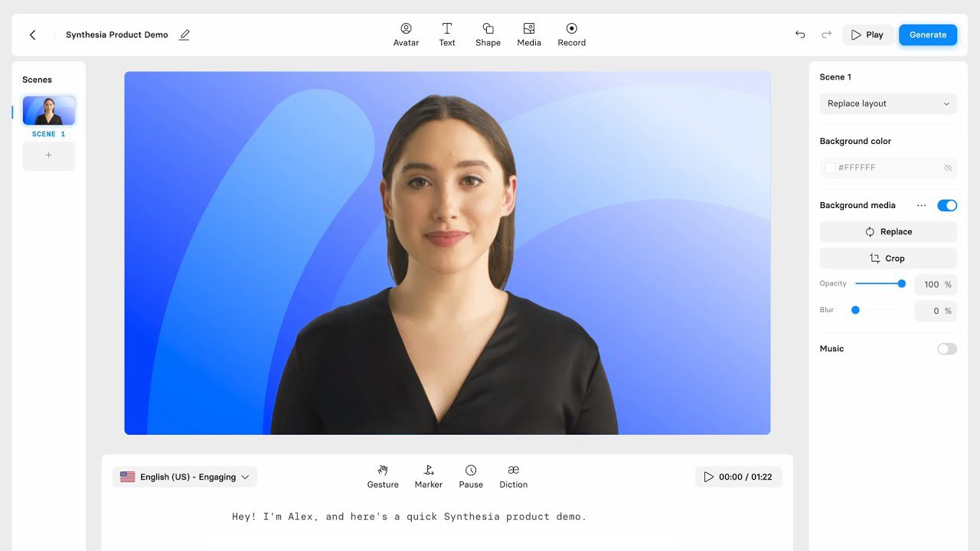
Task: Click the Synthesia Product Demo title
Action: pos(117,34)
